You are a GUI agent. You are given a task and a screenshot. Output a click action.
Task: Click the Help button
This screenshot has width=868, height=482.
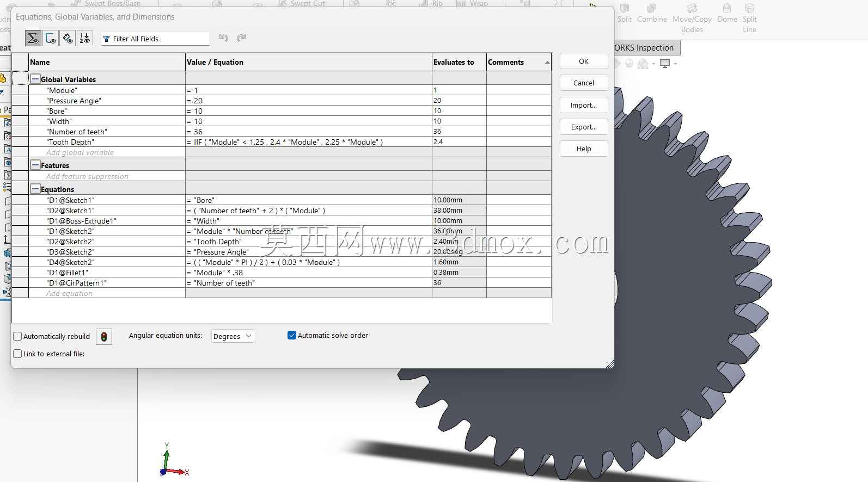pyautogui.click(x=584, y=149)
